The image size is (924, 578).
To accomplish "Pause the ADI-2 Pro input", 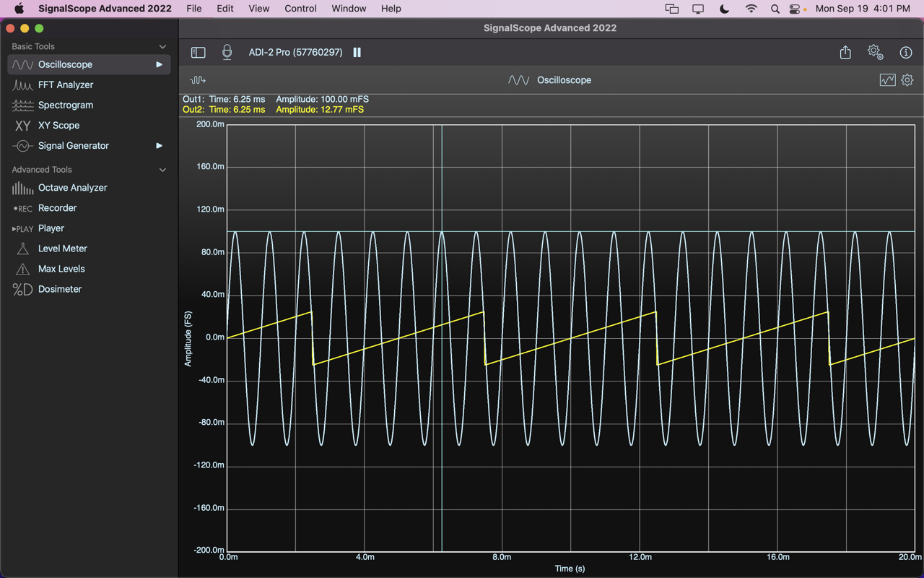I will 357,52.
